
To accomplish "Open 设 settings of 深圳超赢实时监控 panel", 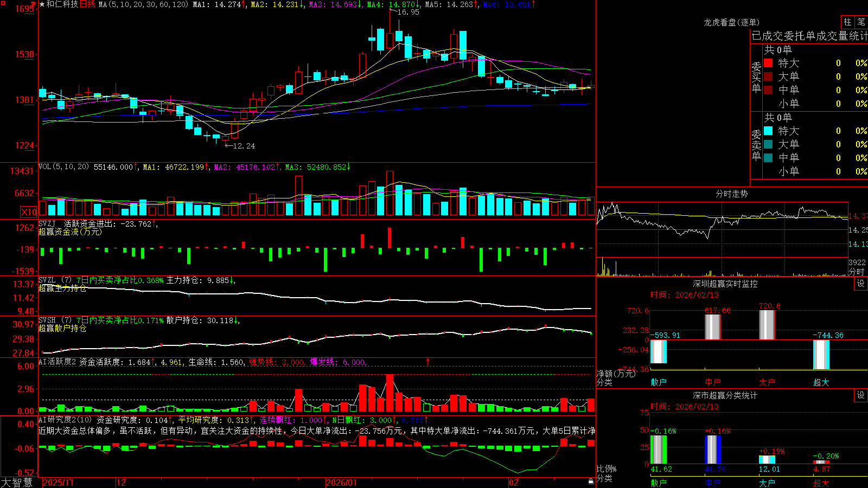I will (861, 284).
